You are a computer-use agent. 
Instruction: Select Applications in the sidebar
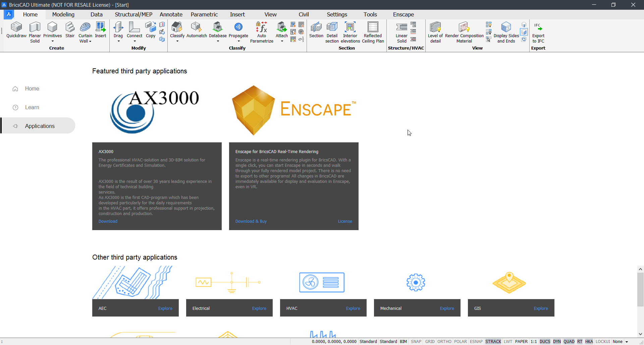(38, 126)
